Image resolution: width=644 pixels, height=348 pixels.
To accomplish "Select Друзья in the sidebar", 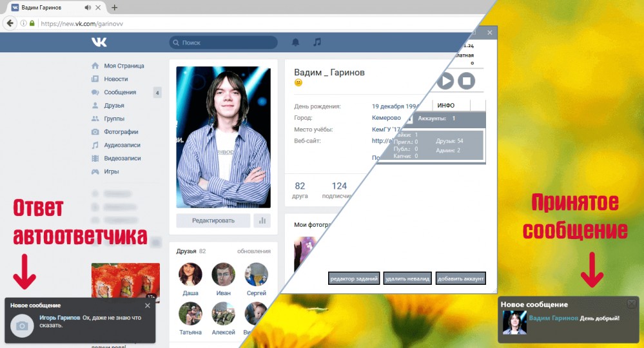I will pos(114,106).
